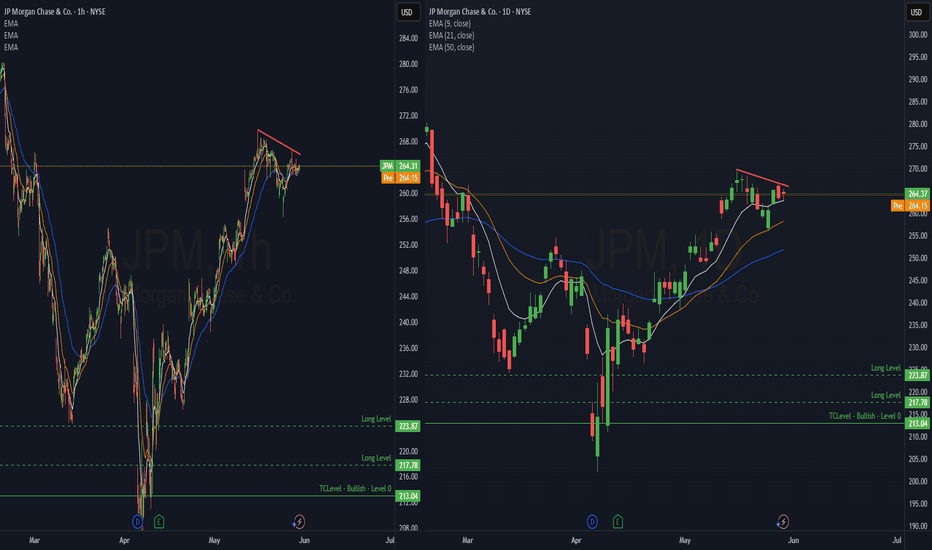
Task: Click the dividend D icon on 1h chart
Action: (x=137, y=522)
